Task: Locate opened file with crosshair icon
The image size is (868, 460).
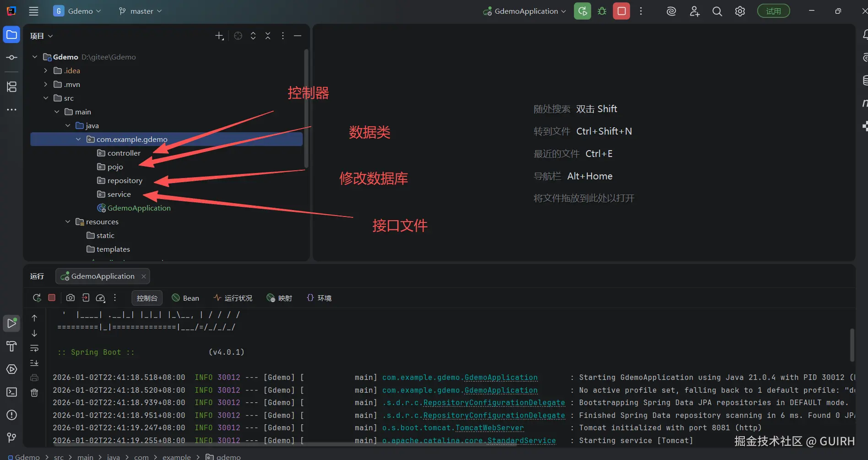Action: (238, 36)
